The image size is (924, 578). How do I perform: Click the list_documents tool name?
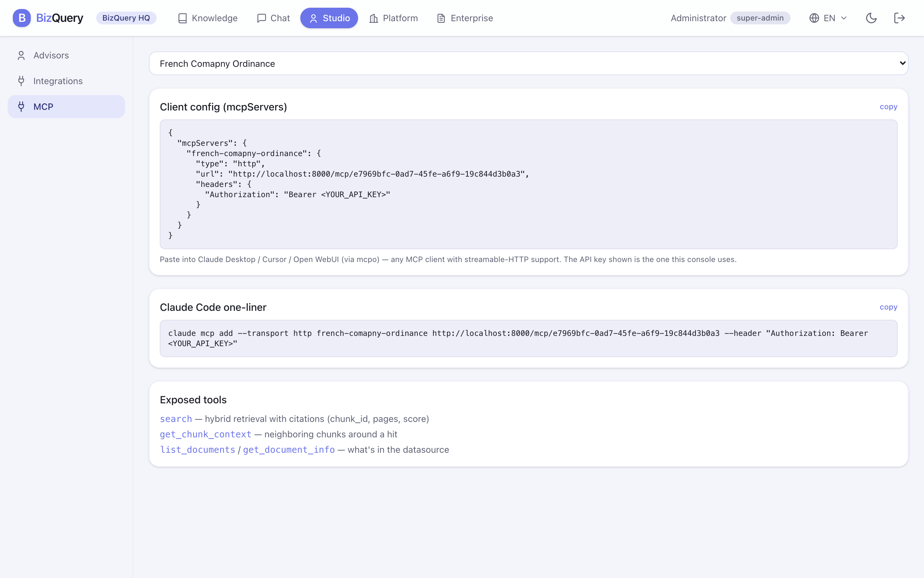[198, 450]
